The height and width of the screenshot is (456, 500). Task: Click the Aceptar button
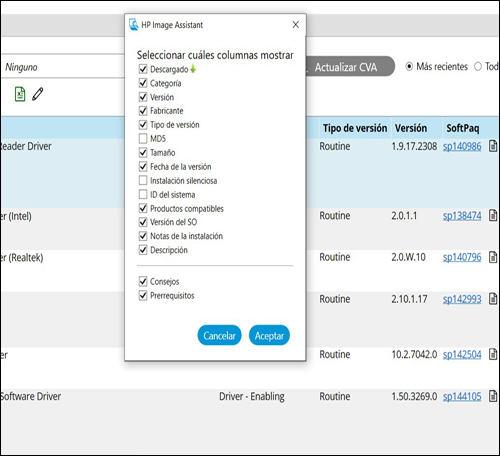click(269, 335)
